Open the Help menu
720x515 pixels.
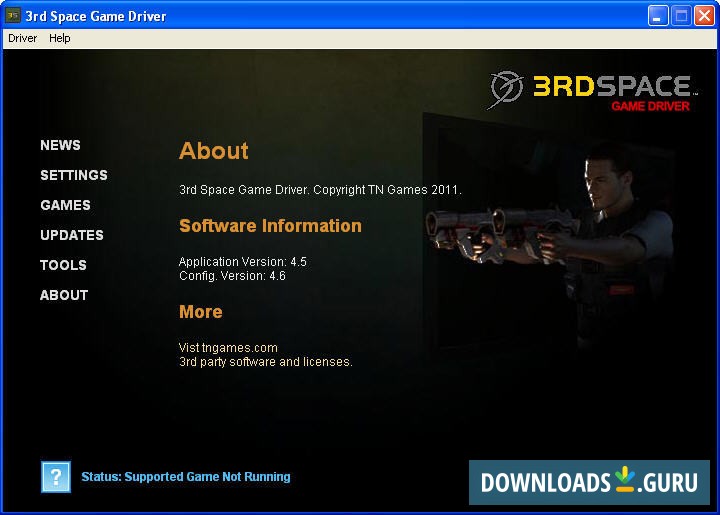pos(60,38)
